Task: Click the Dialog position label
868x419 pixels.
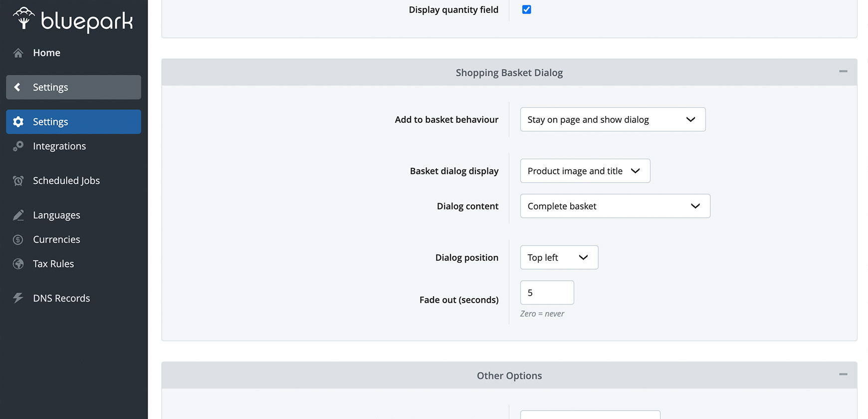Action: pyautogui.click(x=467, y=258)
